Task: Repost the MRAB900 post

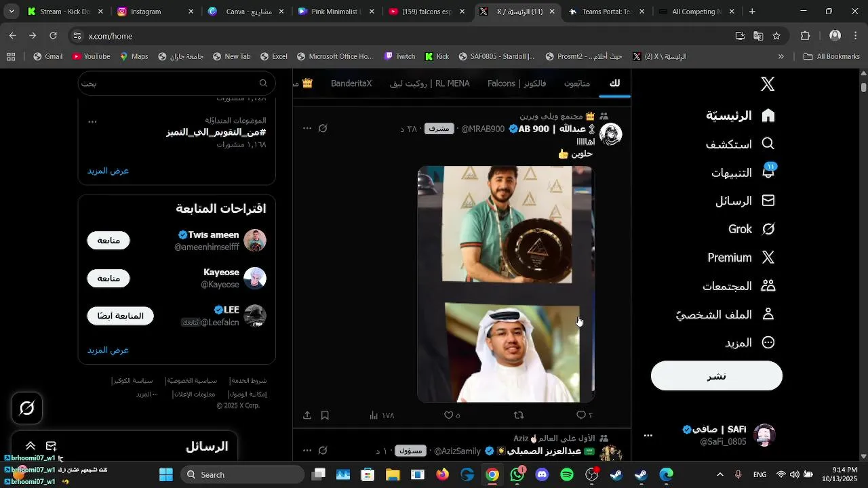Action: [x=519, y=415]
